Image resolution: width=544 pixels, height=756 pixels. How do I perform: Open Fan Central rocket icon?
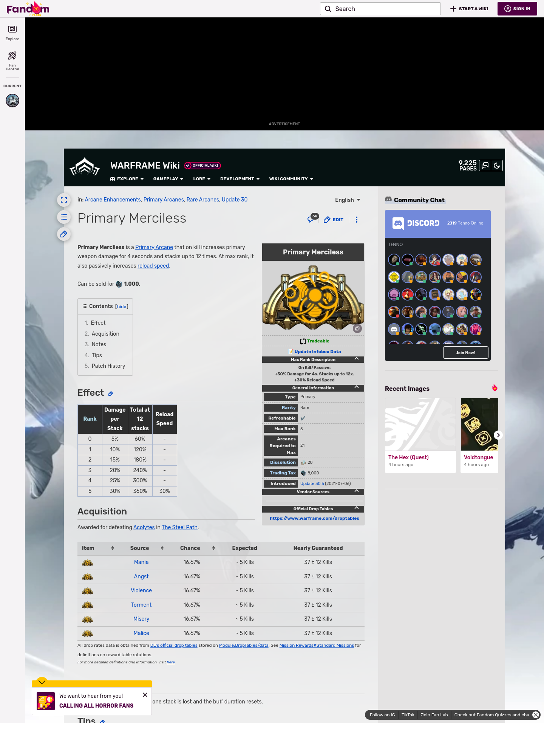click(x=12, y=61)
